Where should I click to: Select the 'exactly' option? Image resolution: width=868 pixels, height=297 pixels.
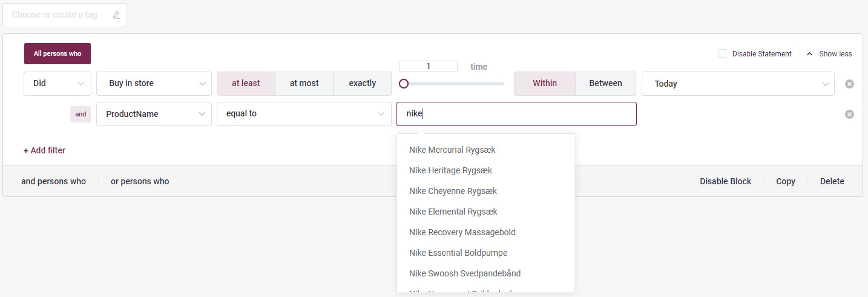(363, 84)
